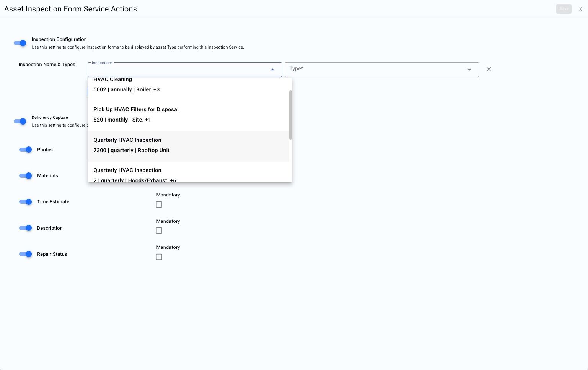Screen dimensions: 588x370
Task: Close the Asset Inspection Form dialog
Action: tap(580, 9)
